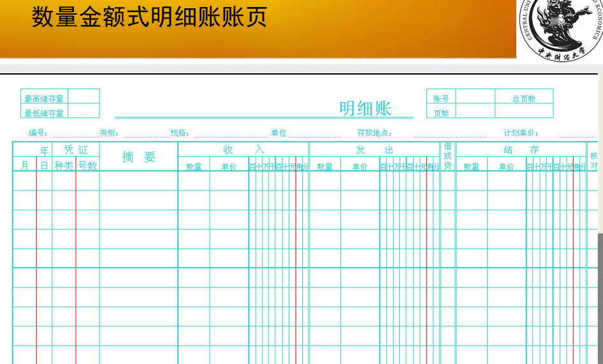
Task: Select the 最高储存量 label
Action: 44,99
